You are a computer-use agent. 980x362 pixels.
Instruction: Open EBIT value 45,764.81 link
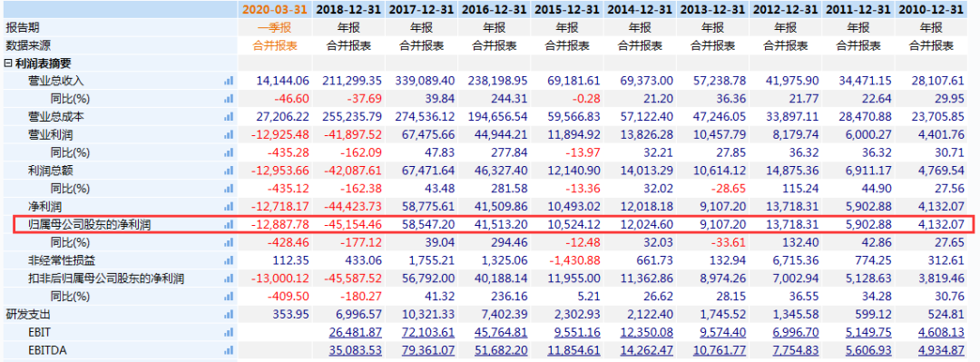501,333
